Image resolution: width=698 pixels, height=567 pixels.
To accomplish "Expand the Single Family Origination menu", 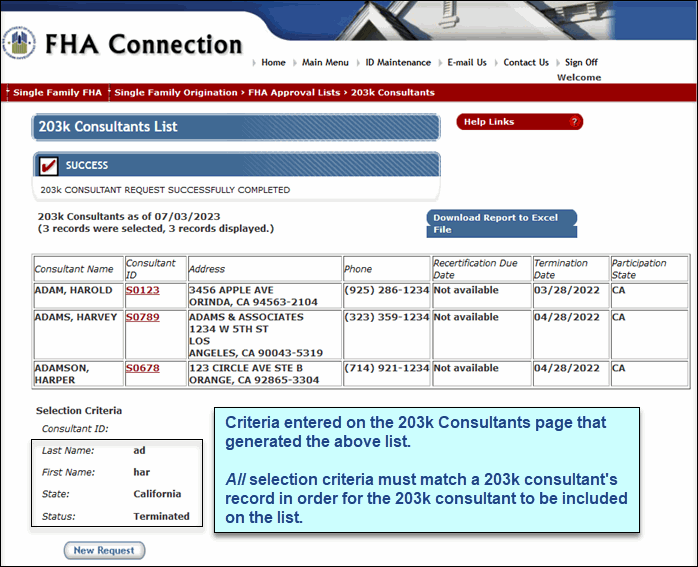I will click(x=175, y=93).
